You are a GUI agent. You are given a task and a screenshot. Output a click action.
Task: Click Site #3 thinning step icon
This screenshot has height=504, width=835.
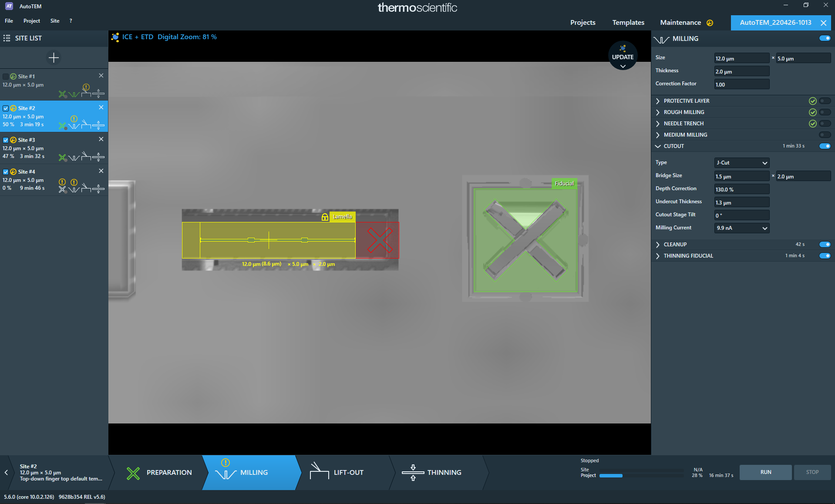pyautogui.click(x=99, y=157)
